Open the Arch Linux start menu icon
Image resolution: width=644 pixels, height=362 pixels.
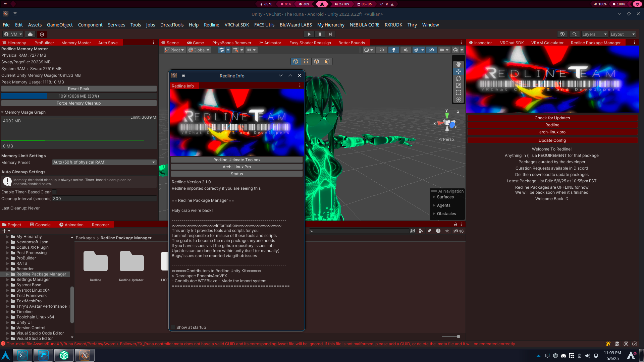(5, 355)
